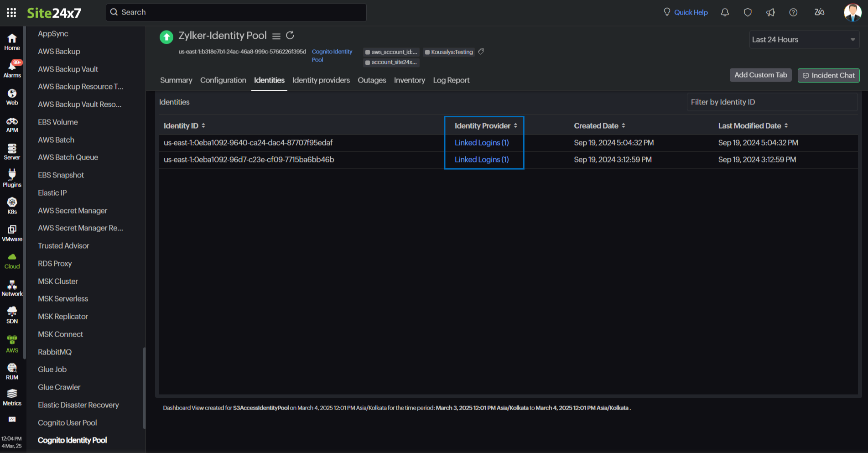The image size is (868, 453).
Task: Open the apps grid launcher icon
Action: click(11, 12)
